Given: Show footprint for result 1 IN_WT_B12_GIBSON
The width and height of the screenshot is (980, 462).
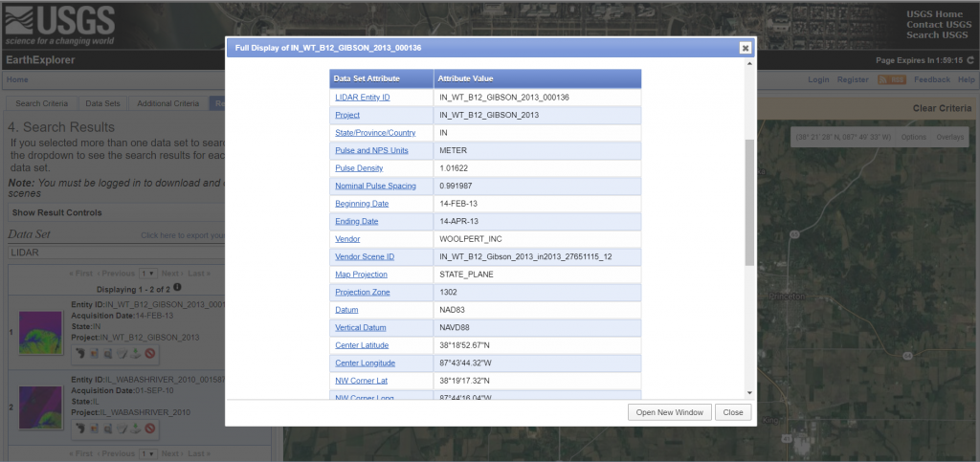Looking at the screenshot, I should [80, 354].
